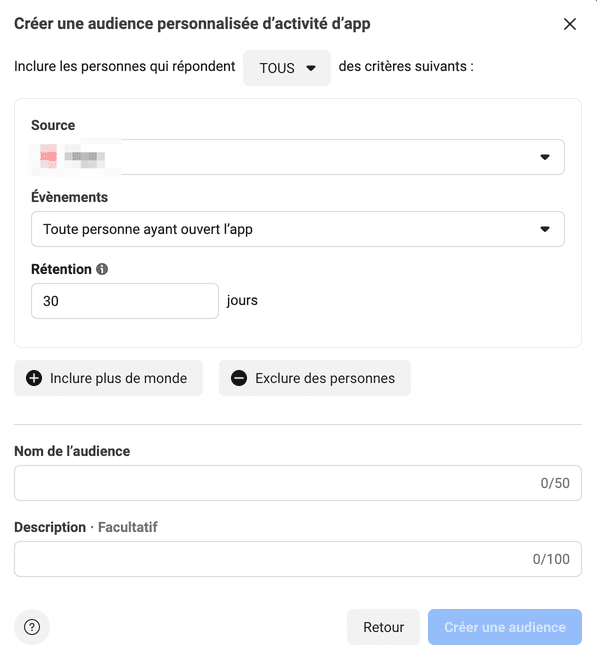597x649 pixels.
Task: Click the Créer une audience button
Action: pos(505,627)
